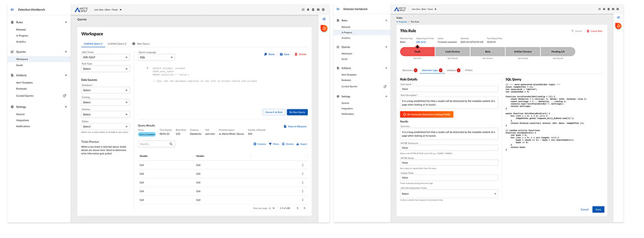Collapse Artifacts section in right window sidebar
Viewport: 644px width, 238px height.
coord(386,68)
